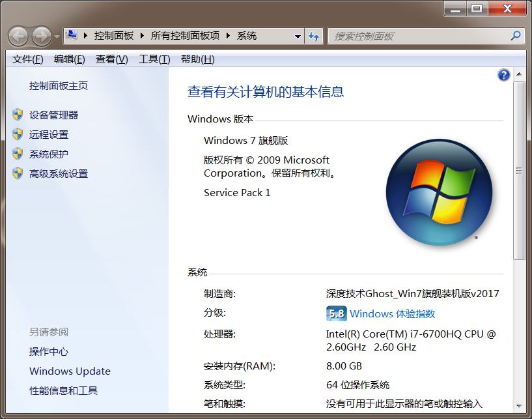Click the 8.00 GB memory value
Viewport: 532px width, 419px height.
[344, 366]
